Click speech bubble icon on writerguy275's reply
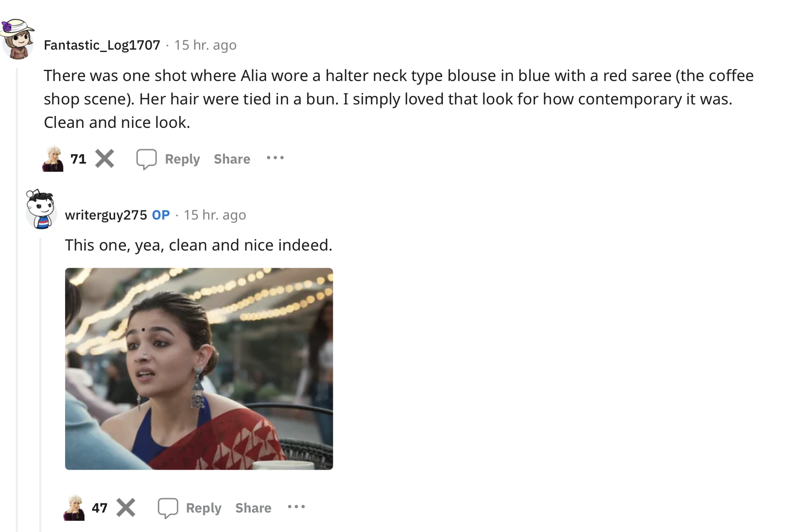This screenshot has width=812, height=532. 168,508
